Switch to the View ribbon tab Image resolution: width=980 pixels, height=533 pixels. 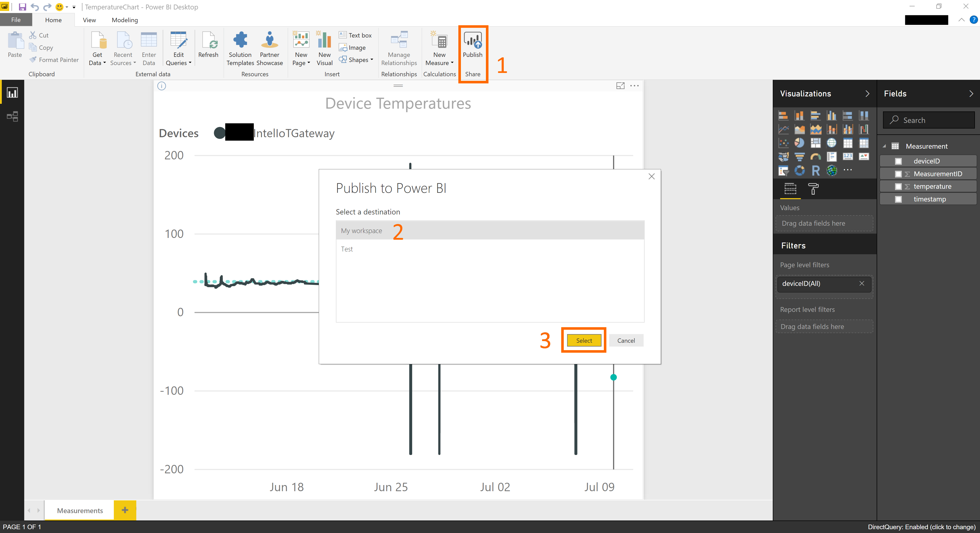(89, 20)
